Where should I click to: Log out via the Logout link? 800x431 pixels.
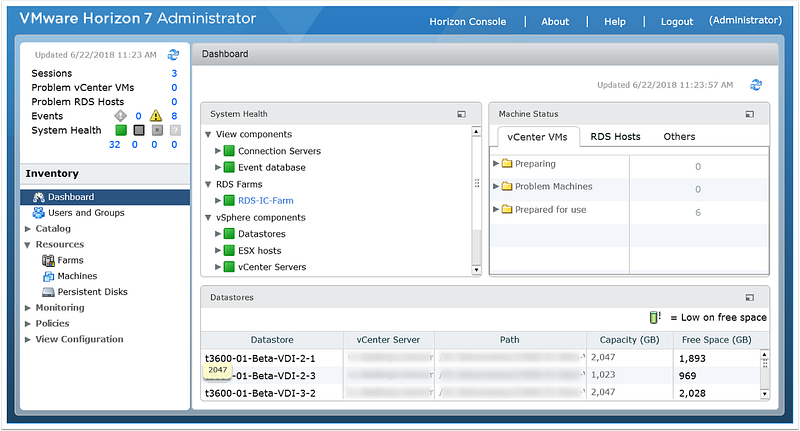(677, 21)
